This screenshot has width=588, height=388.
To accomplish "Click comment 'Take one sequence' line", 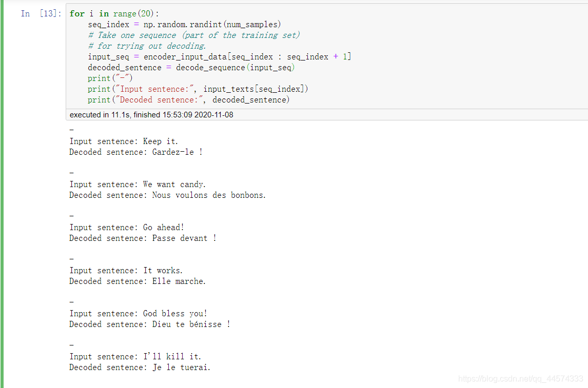I will click(194, 35).
